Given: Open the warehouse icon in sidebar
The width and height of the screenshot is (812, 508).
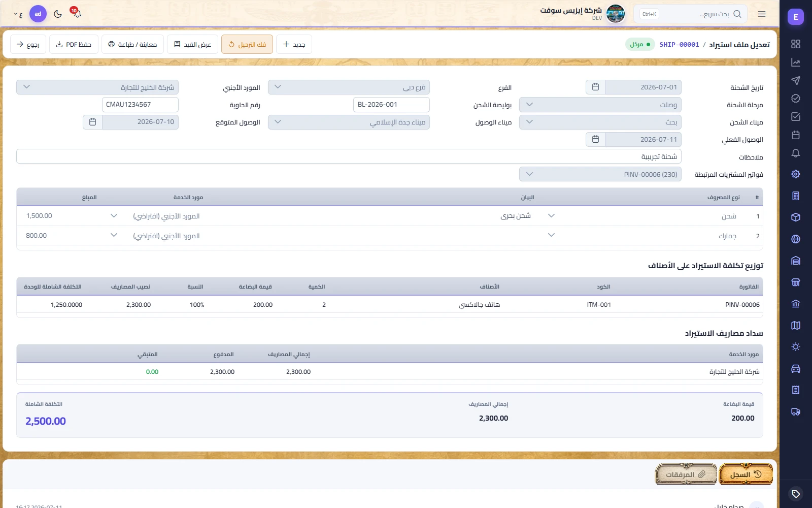Looking at the screenshot, I should point(796,261).
